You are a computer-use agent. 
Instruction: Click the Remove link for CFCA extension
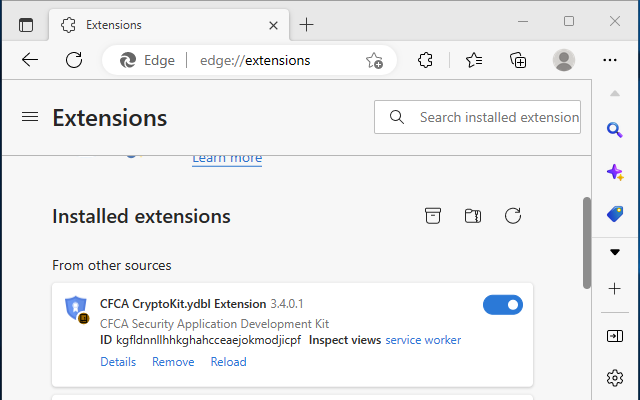173,362
